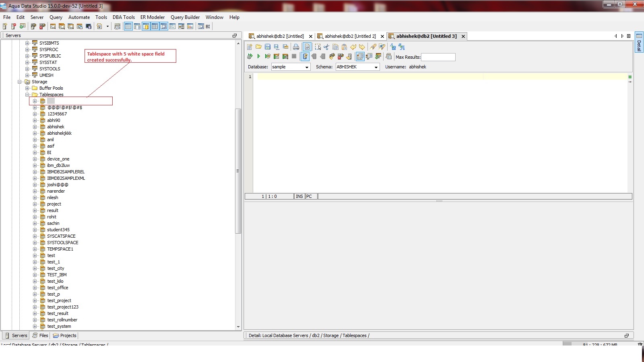Cut selection with the scissors icon
Image resolution: width=644 pixels, height=362 pixels.
point(326,47)
